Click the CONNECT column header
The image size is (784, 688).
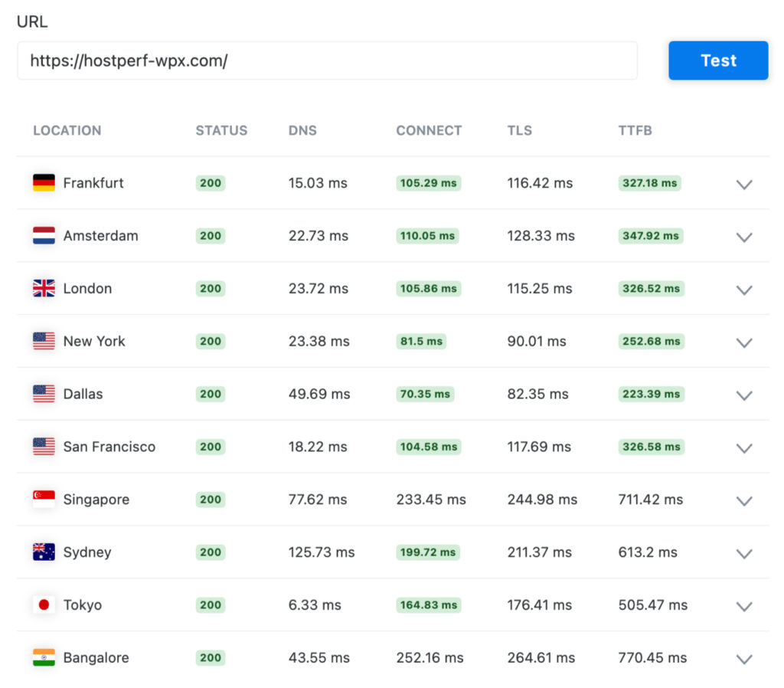[429, 130]
